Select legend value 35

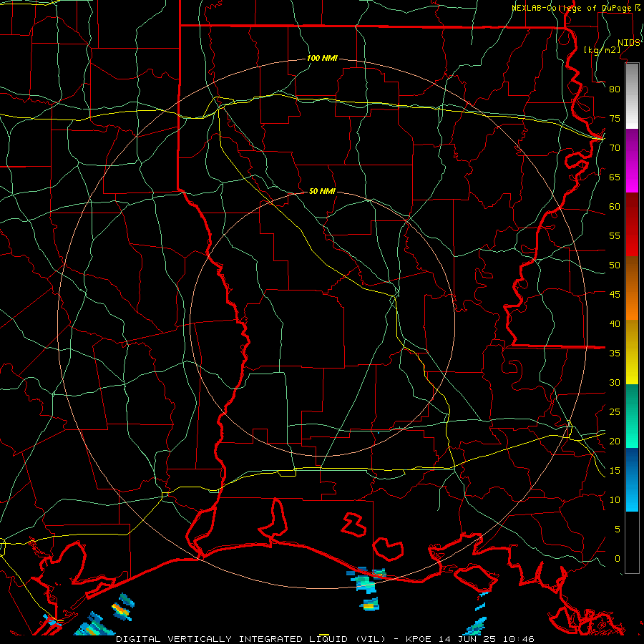pyautogui.click(x=615, y=353)
